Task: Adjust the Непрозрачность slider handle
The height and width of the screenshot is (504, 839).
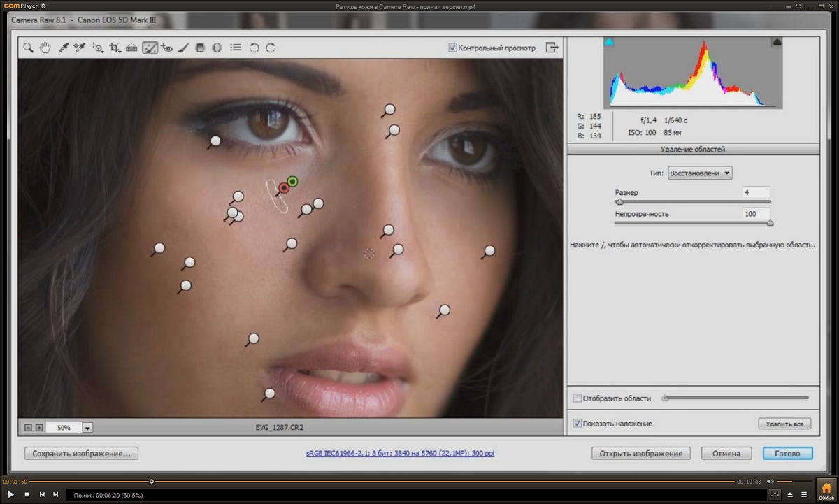Action: pos(770,224)
